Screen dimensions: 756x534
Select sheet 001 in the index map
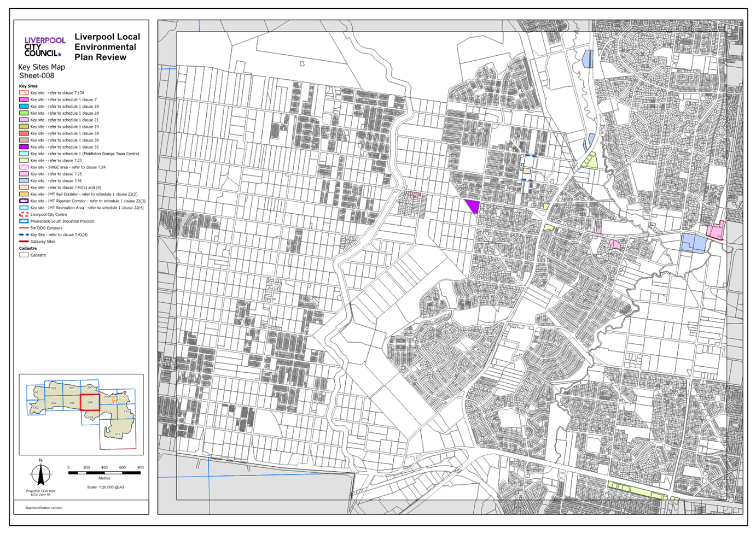(x=36, y=392)
